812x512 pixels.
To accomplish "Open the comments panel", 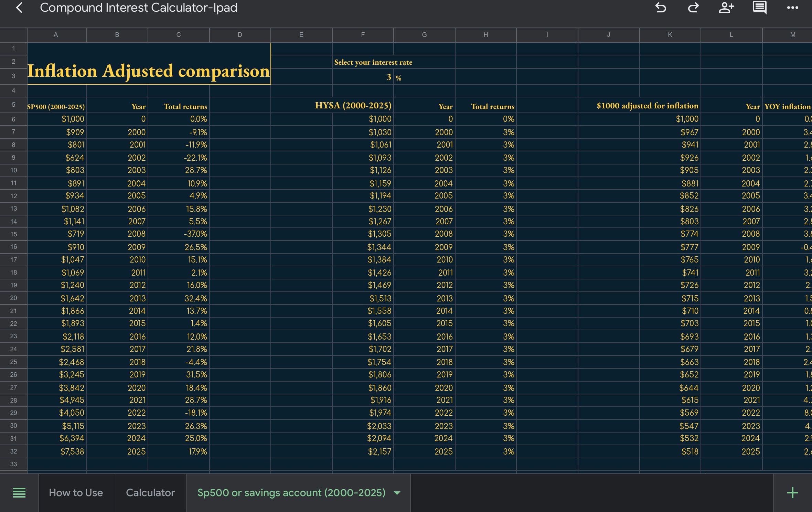I will tap(760, 7).
